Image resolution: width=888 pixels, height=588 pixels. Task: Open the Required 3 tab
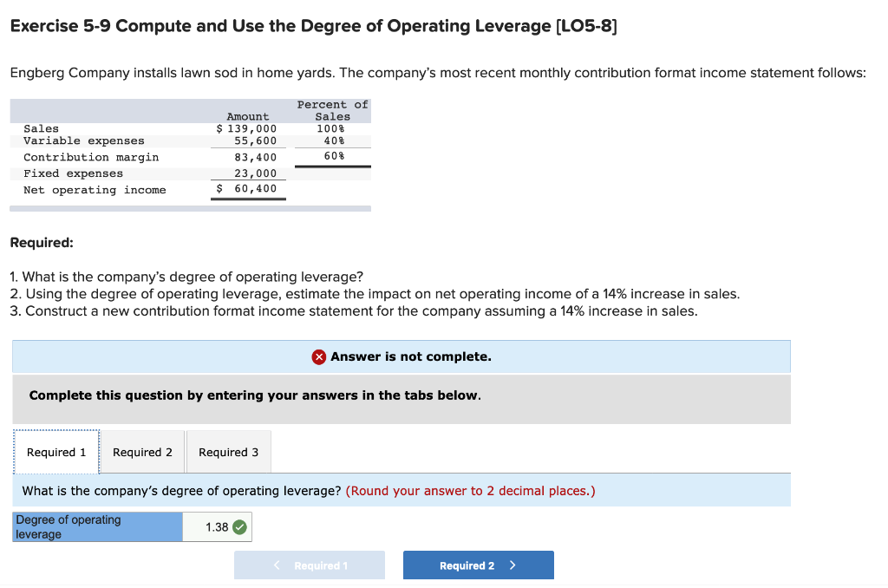pyautogui.click(x=228, y=451)
